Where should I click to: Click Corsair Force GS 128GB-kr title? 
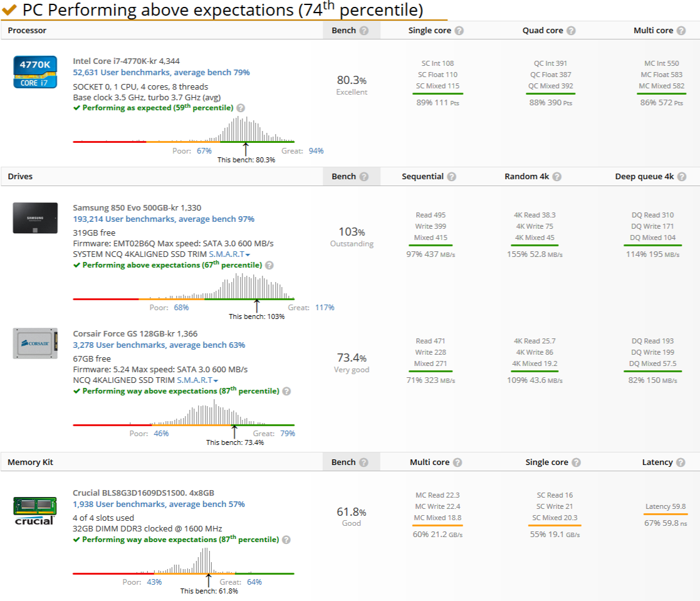(135, 333)
